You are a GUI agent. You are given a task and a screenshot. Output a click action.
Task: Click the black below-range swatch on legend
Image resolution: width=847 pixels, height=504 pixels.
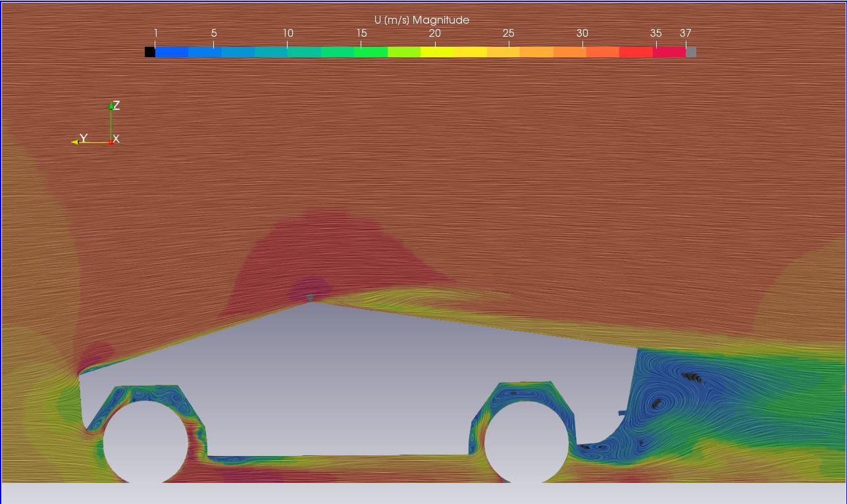pyautogui.click(x=150, y=52)
